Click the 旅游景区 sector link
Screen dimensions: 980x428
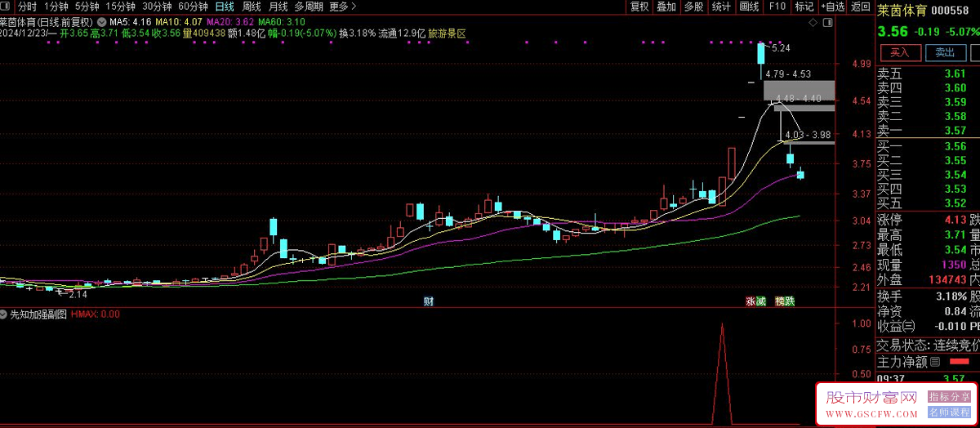click(x=447, y=34)
